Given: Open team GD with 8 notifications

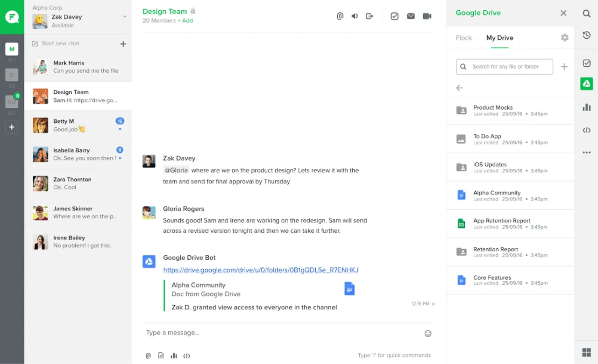Looking at the screenshot, I should tap(12, 101).
